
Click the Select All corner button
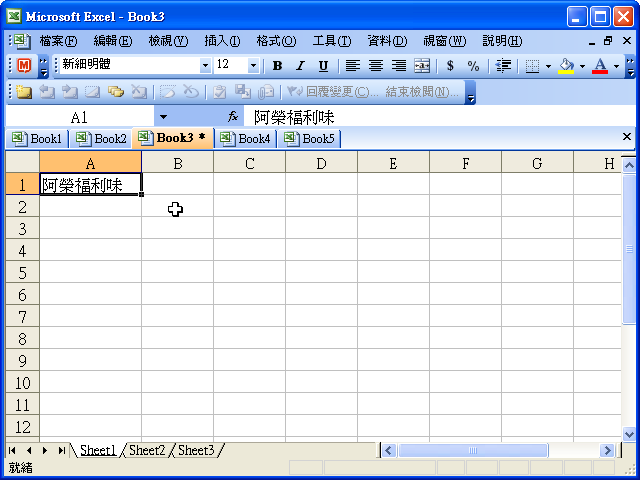22,162
